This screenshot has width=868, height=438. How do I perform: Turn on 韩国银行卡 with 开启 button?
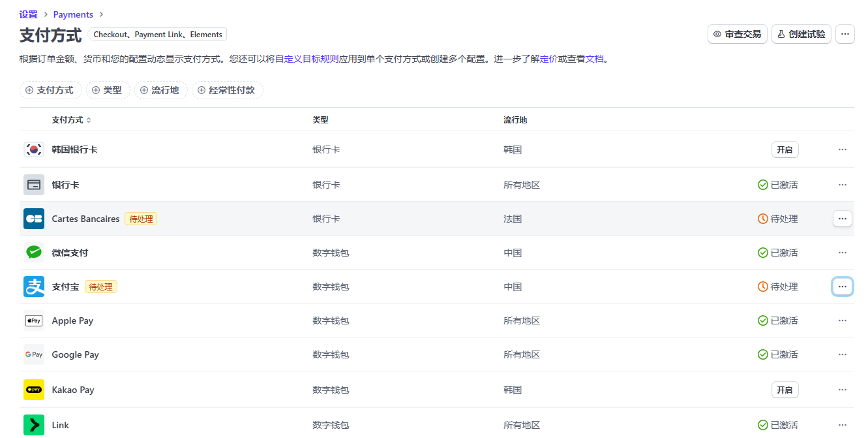click(785, 149)
